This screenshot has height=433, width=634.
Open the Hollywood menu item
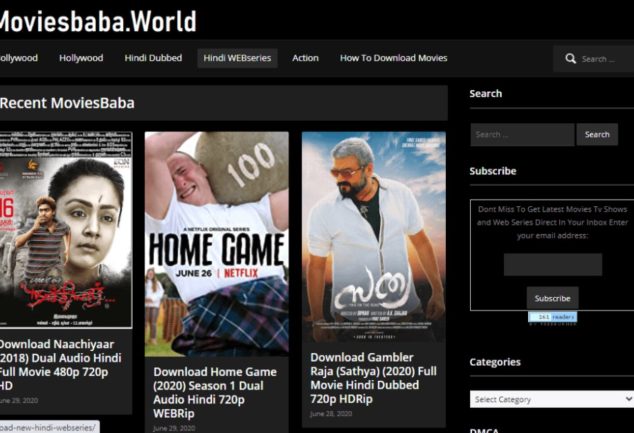[81, 58]
